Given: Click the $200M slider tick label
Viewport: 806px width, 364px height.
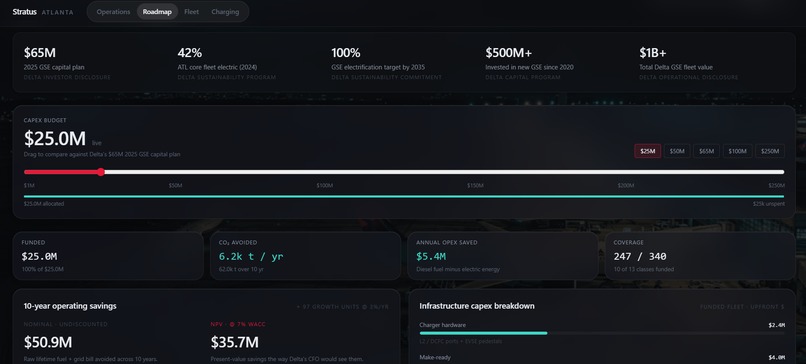Looking at the screenshot, I should point(626,185).
